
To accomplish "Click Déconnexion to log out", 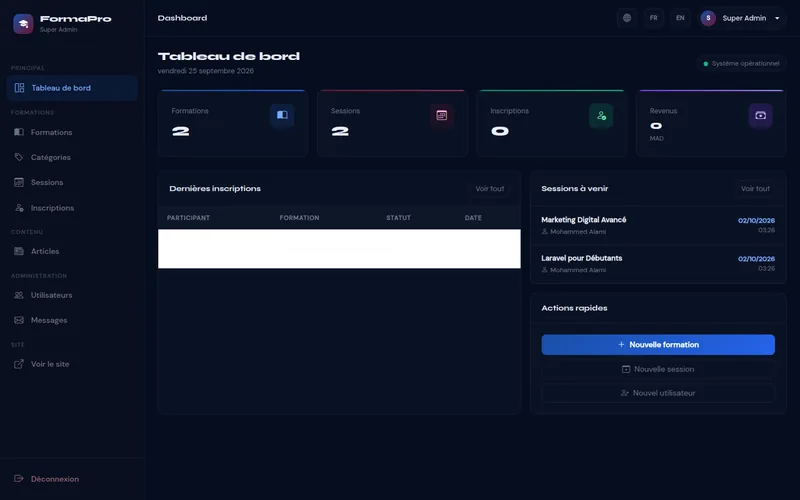I will [x=72, y=479].
